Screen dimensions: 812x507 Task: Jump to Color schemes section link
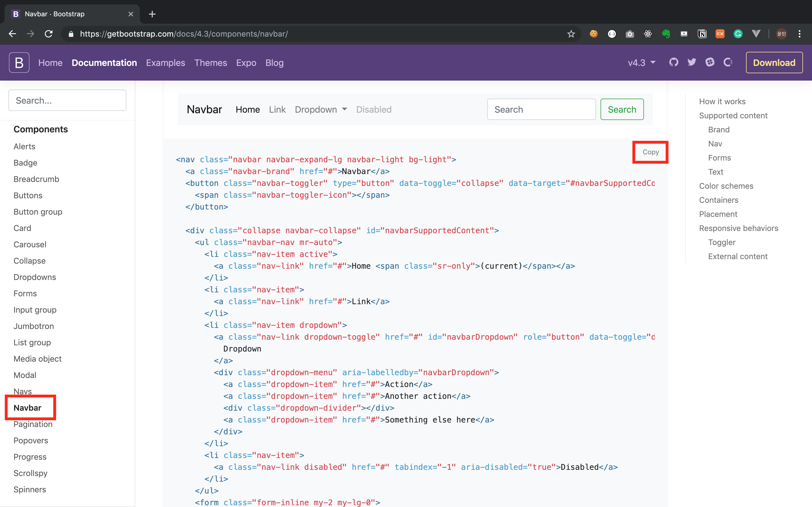click(x=726, y=186)
